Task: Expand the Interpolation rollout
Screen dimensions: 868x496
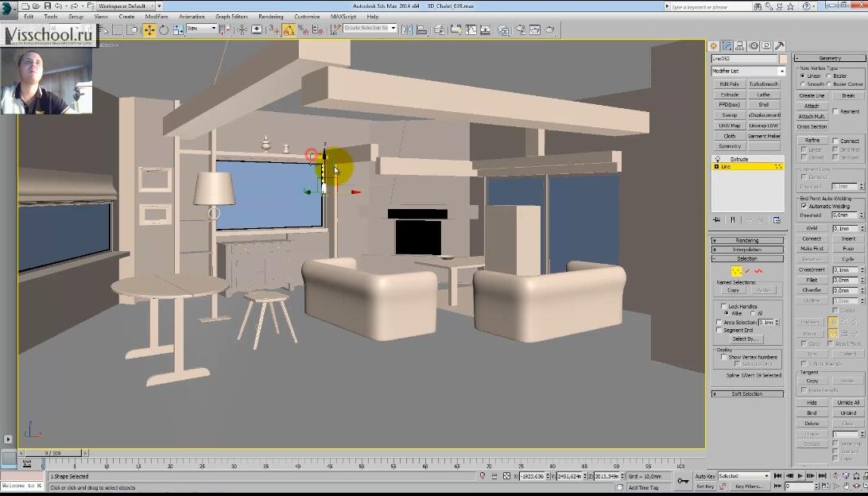Action: point(747,250)
